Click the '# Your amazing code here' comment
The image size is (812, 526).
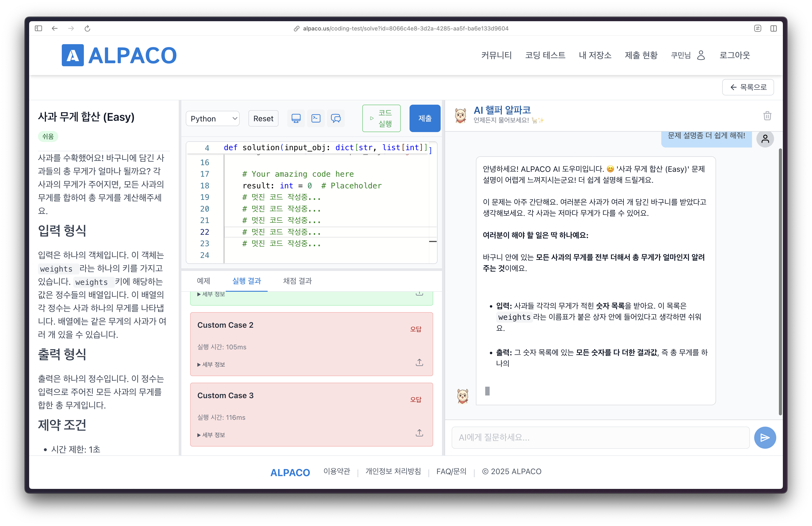coord(298,174)
